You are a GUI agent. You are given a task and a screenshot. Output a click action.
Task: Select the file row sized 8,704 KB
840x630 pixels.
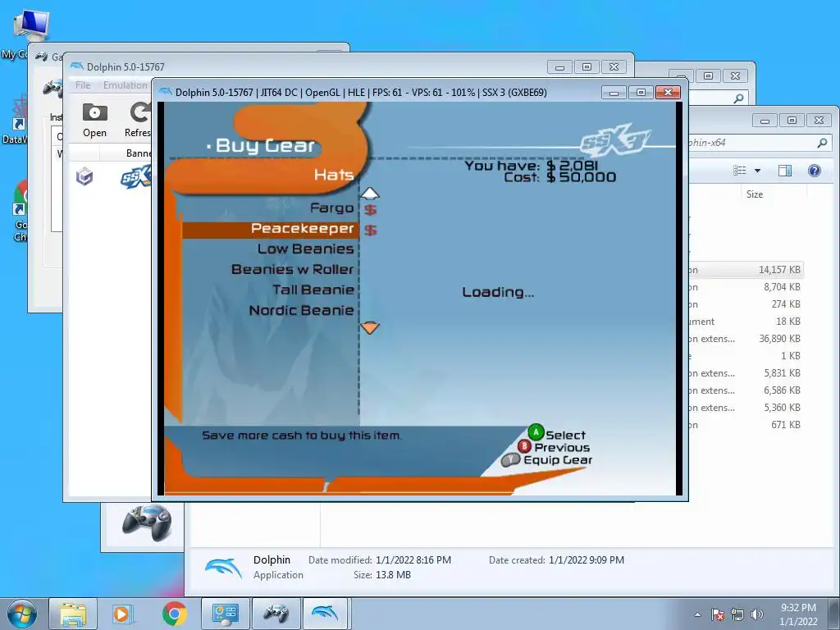(x=746, y=287)
